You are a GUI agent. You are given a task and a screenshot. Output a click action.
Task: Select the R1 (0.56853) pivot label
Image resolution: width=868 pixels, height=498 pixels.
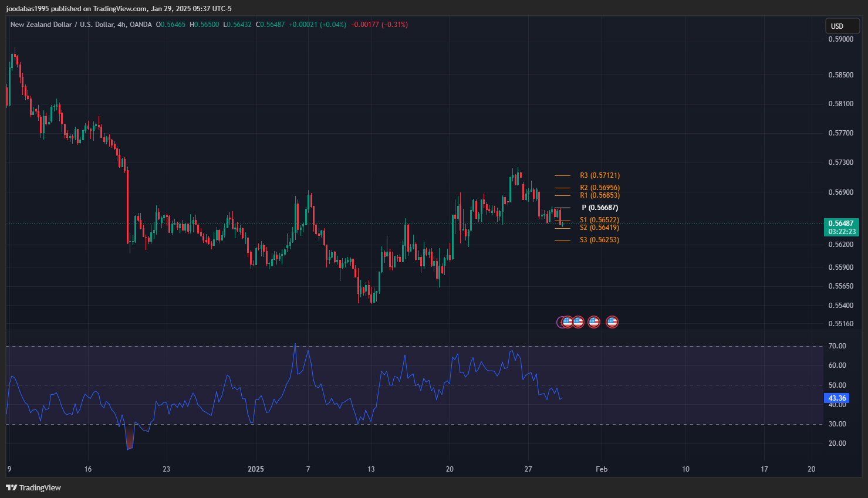tap(600, 195)
